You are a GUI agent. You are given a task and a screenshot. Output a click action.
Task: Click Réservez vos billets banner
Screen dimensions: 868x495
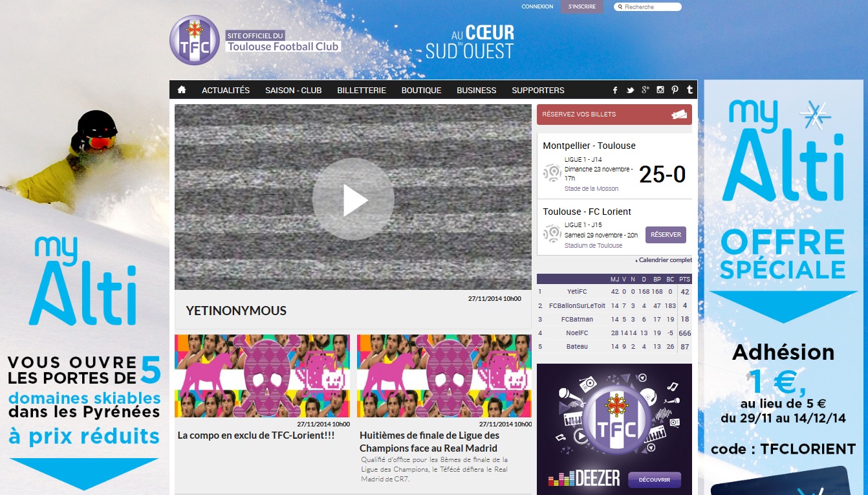pyautogui.click(x=614, y=115)
